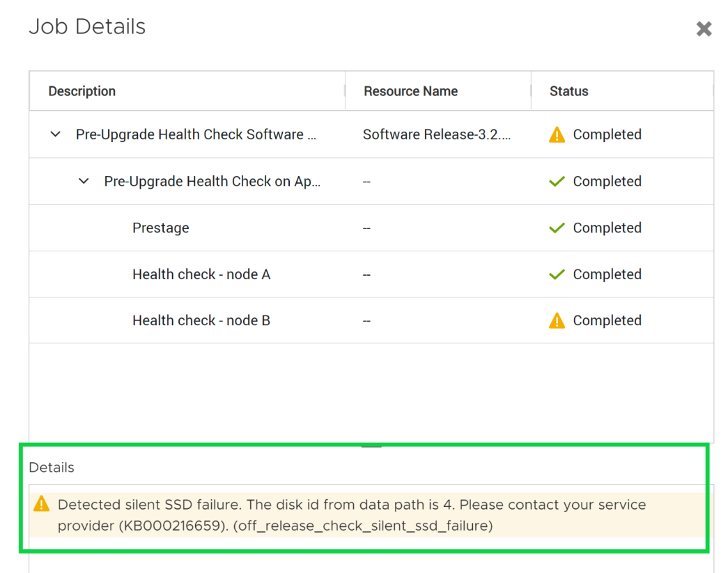Click checkmark on Pre-Upgrade Health Check on Appliance row
Viewport: 728px width, 573px height.
click(x=557, y=181)
